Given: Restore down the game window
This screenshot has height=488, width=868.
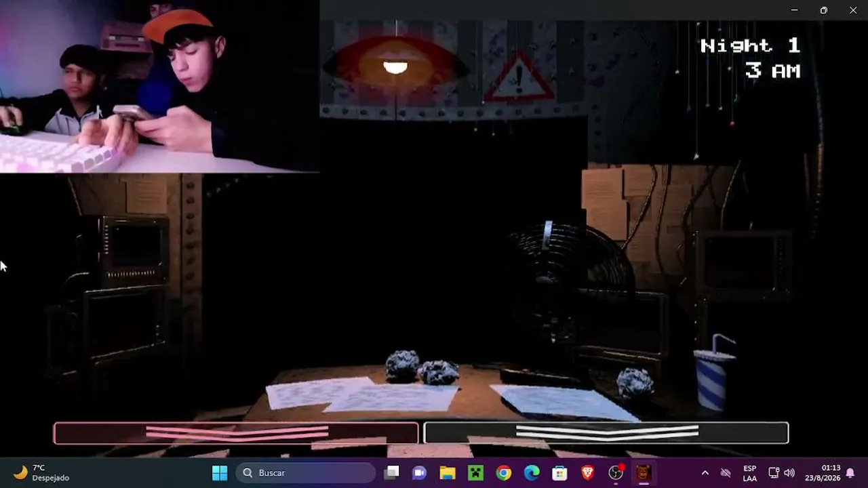Looking at the screenshot, I should click(824, 10).
